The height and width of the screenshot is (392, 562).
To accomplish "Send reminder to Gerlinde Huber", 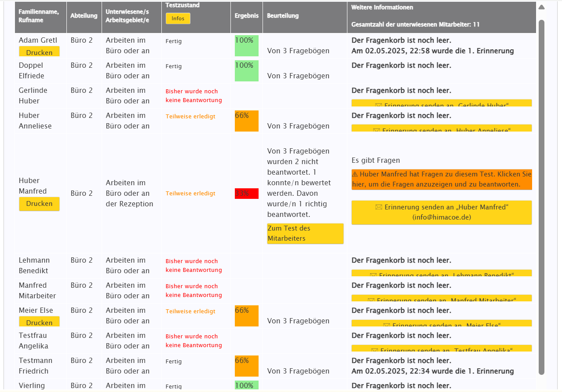I will (x=442, y=103).
